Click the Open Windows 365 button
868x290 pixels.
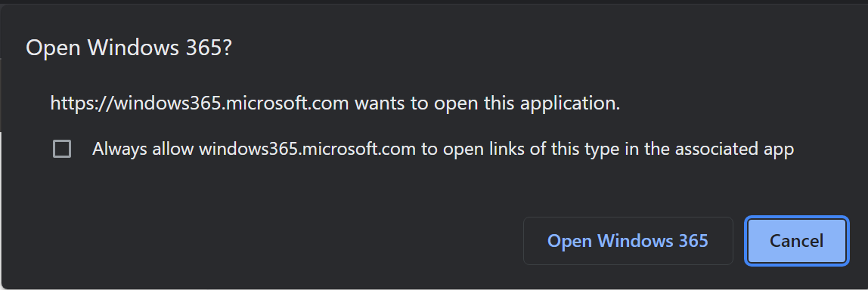click(x=628, y=241)
